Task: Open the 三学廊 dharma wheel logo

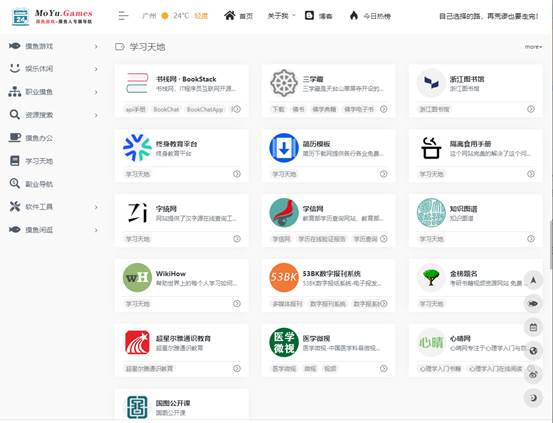Action: pos(284,83)
